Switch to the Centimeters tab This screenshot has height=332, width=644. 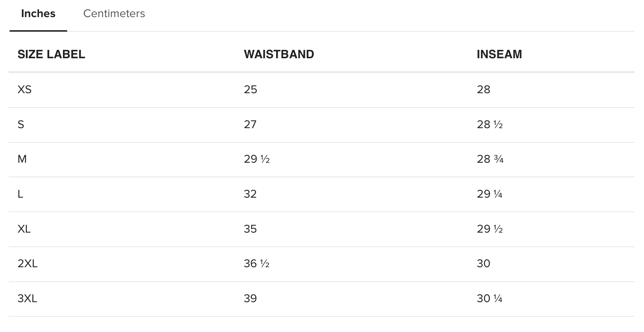(x=114, y=13)
